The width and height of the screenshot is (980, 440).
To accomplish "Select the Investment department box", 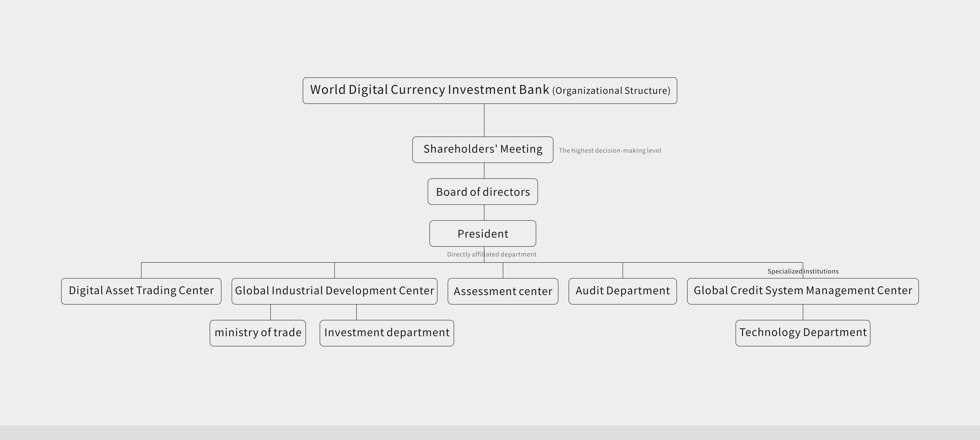I will click(387, 333).
